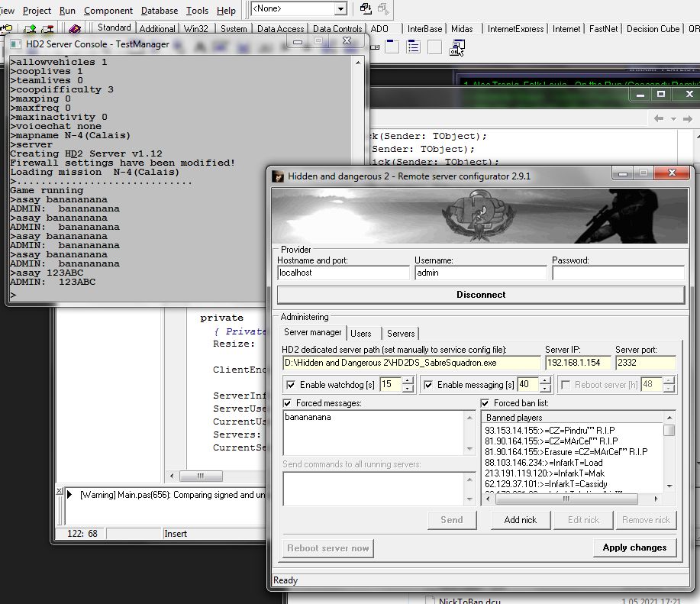Select the window-shaped component palette icon
Image resolution: width=700 pixels, height=604 pixels.
pos(392,47)
